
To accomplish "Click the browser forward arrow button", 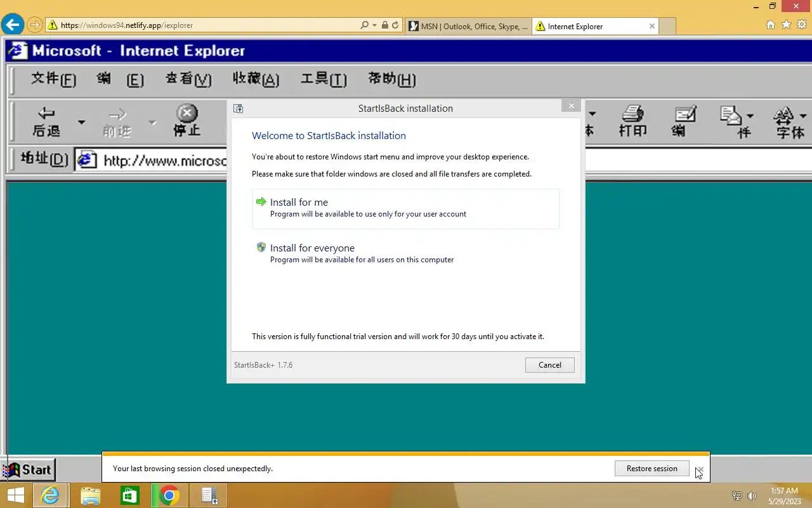I will tap(34, 25).
